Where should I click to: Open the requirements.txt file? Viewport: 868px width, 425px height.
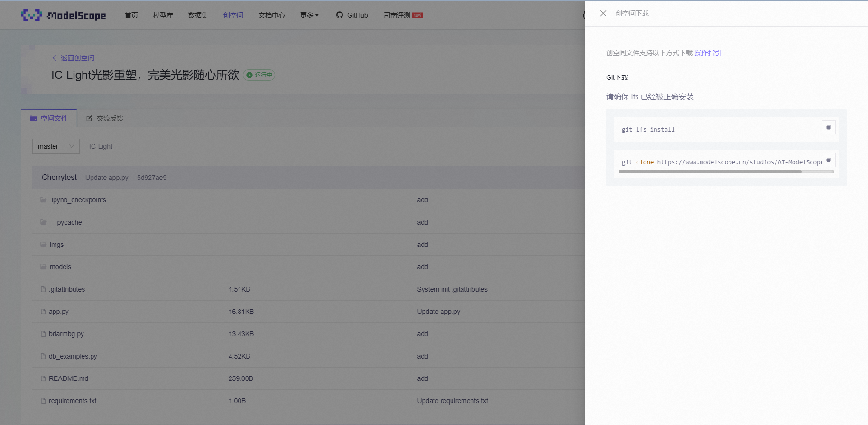pos(73,401)
